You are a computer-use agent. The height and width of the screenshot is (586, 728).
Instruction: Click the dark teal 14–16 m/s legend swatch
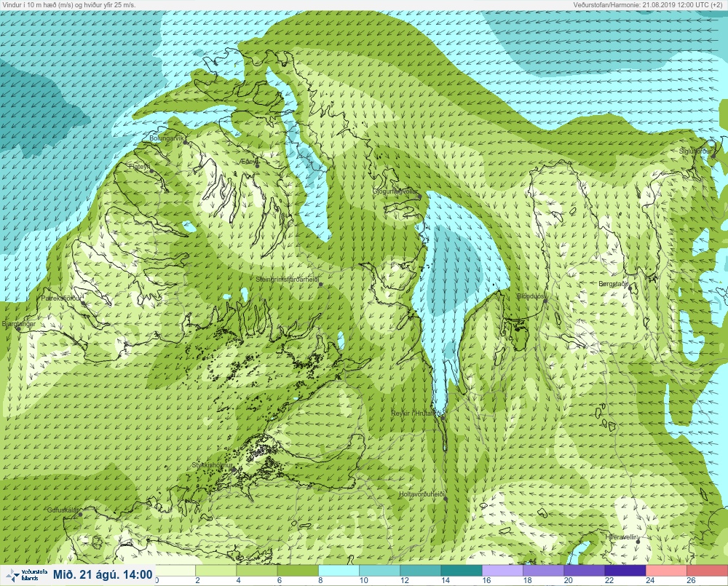click(x=462, y=570)
